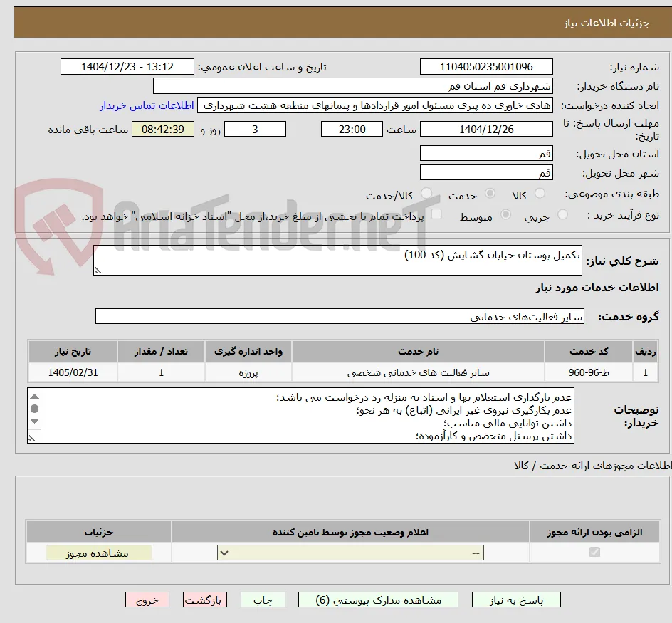Viewport: 672px width, 623px height.
Task: Click the need date cell 1405/02/31
Action: point(73,372)
